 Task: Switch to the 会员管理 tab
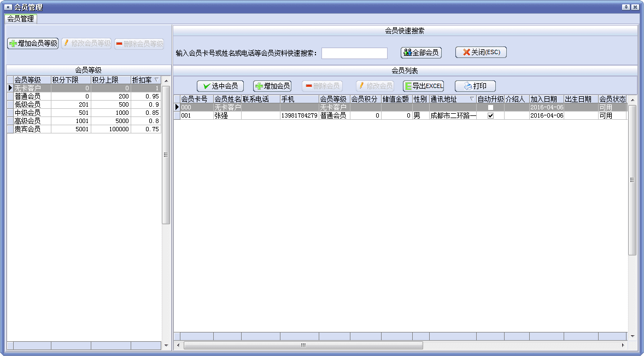pos(20,19)
